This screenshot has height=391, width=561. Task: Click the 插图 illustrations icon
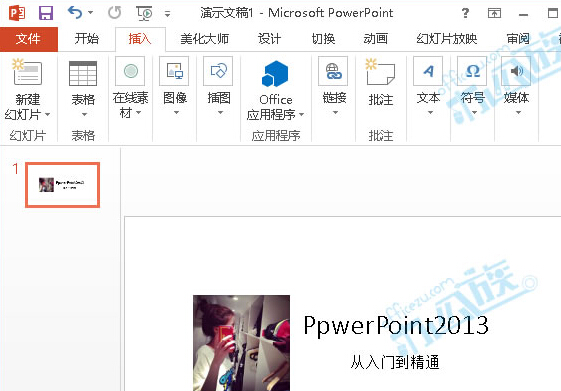pos(218,71)
